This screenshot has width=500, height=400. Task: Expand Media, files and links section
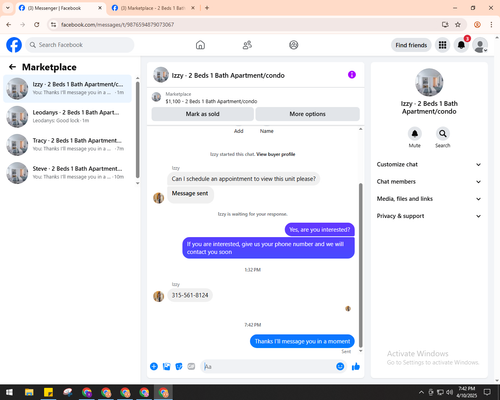(429, 199)
